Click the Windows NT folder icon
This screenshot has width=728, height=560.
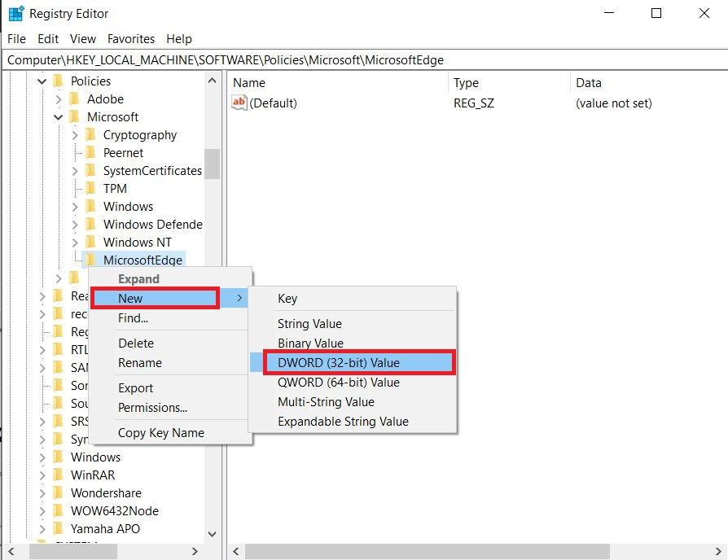click(x=91, y=242)
